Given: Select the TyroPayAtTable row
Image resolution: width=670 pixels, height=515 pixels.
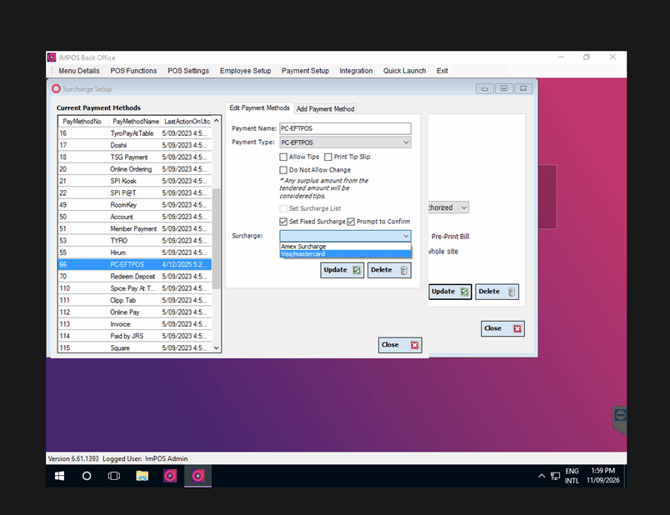Looking at the screenshot, I should tap(135, 133).
